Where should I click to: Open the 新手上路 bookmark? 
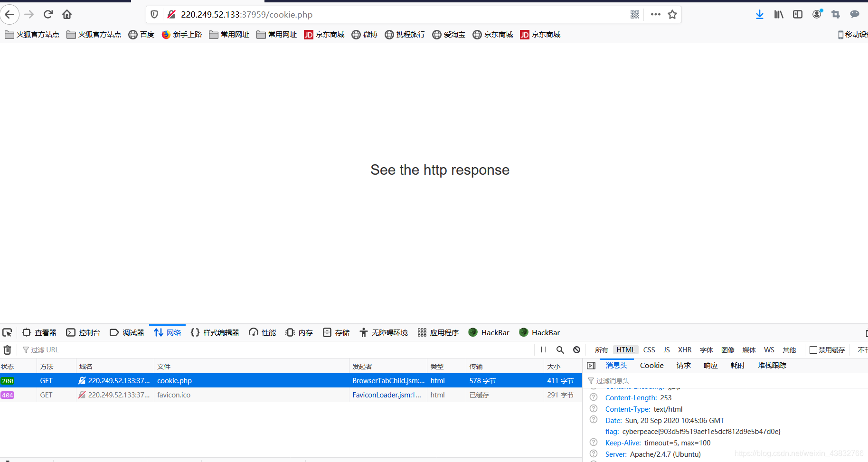coord(182,35)
